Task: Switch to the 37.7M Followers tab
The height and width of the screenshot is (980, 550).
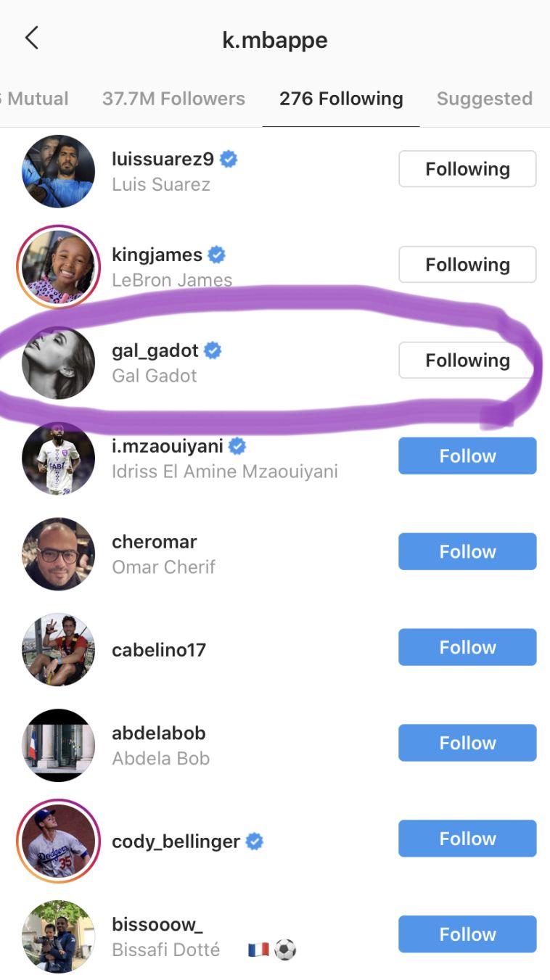Action: (173, 99)
